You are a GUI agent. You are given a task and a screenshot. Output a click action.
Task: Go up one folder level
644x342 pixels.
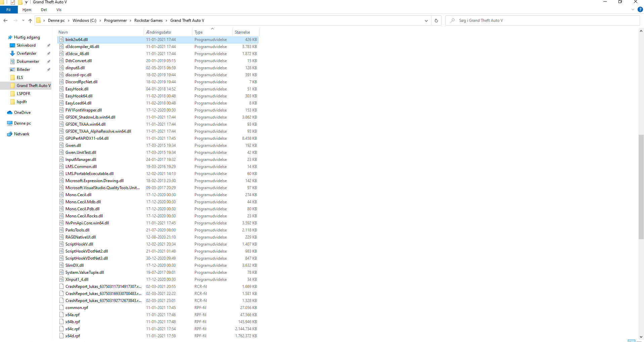coord(30,20)
